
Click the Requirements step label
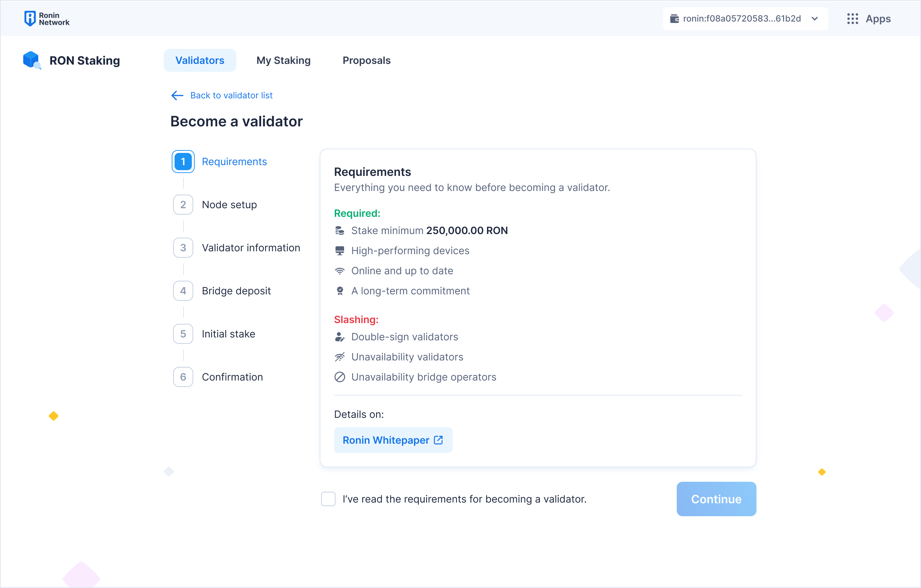235,162
